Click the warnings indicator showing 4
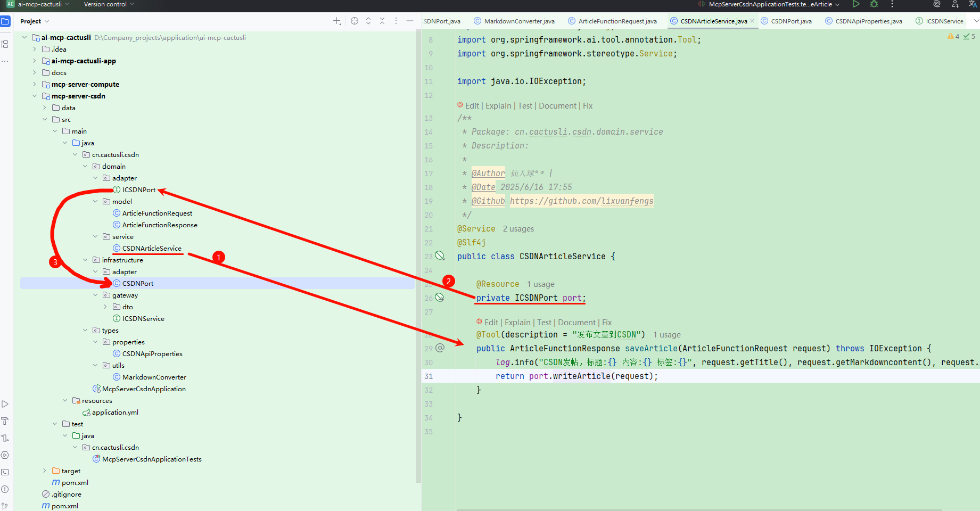The image size is (980, 511). [953, 36]
